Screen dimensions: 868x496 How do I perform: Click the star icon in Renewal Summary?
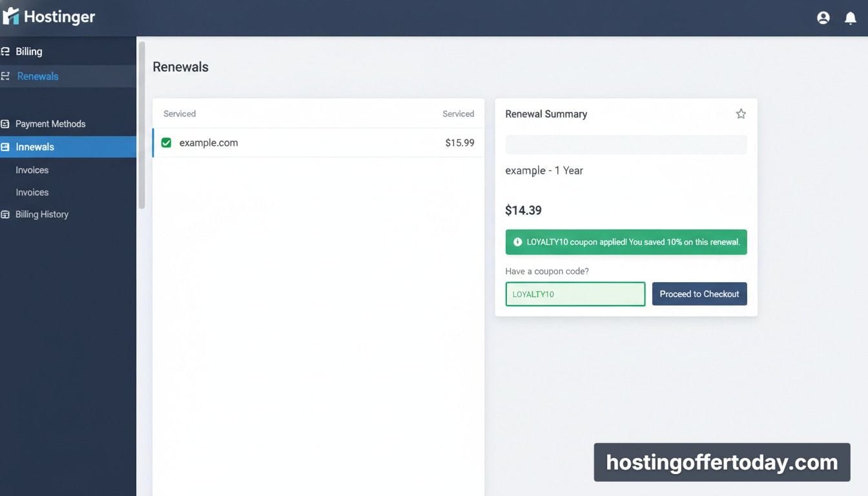pyautogui.click(x=741, y=114)
